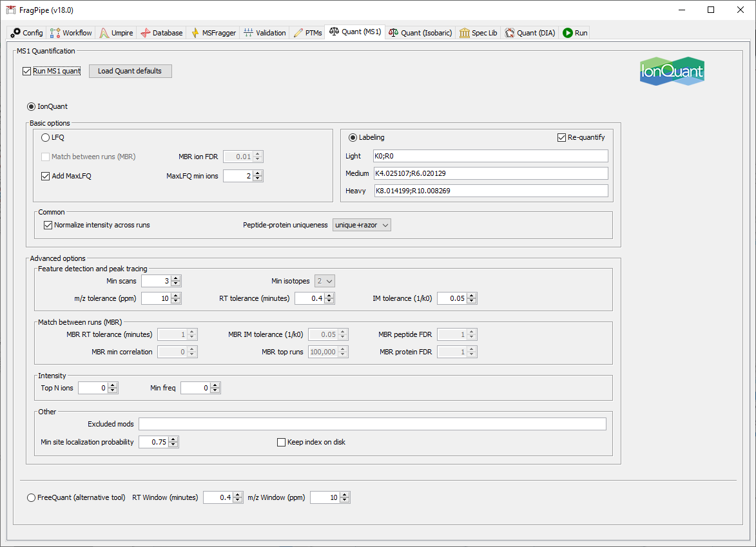756x547 pixels.
Task: Click the Light label field
Action: coord(490,156)
